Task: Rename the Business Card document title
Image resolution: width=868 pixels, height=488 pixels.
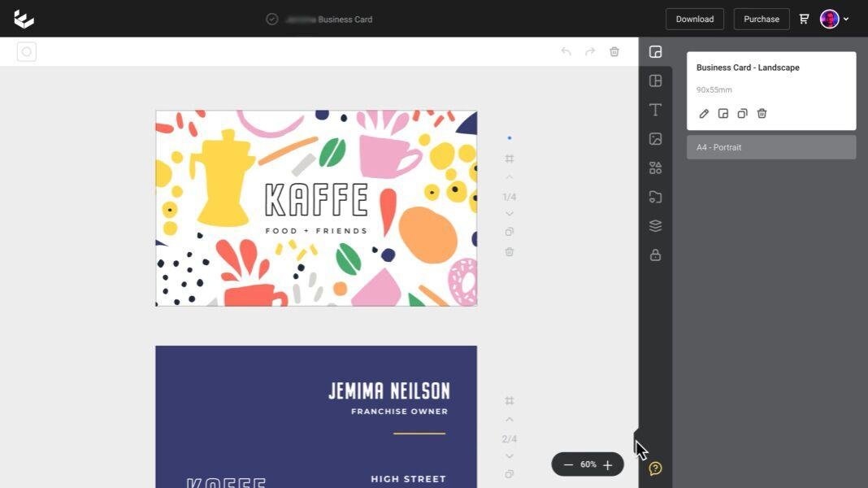Action: click(x=329, y=20)
